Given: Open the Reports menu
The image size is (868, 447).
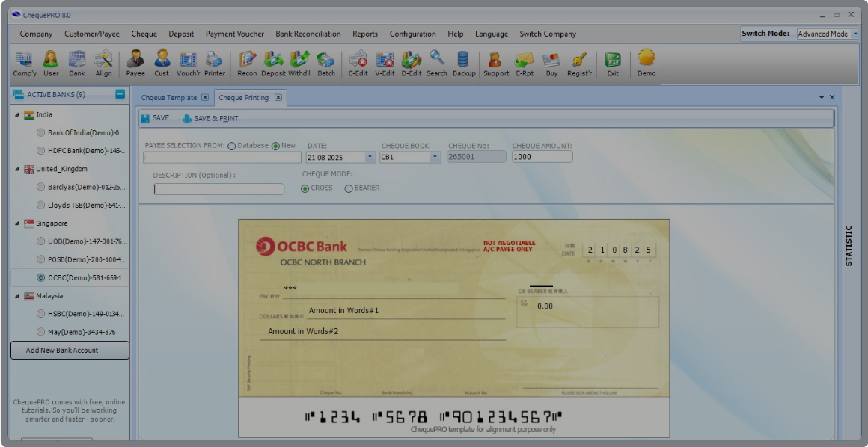Looking at the screenshot, I should point(365,34).
